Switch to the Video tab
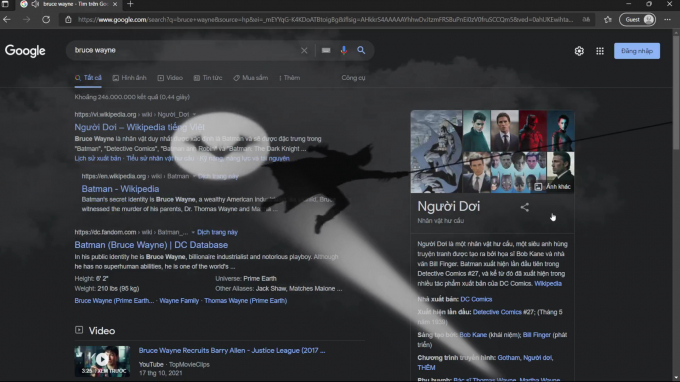Image resolution: width=680 pixels, height=382 pixels. click(170, 78)
